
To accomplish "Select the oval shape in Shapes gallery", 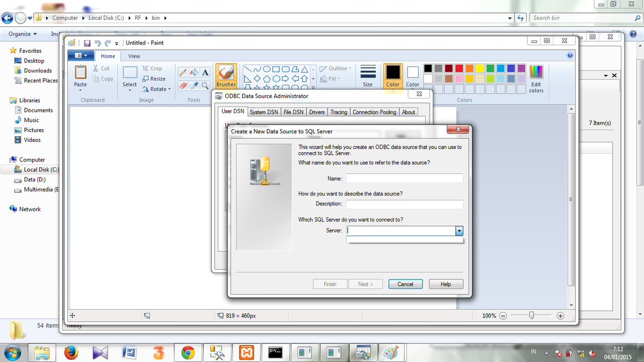I will click(x=267, y=69).
